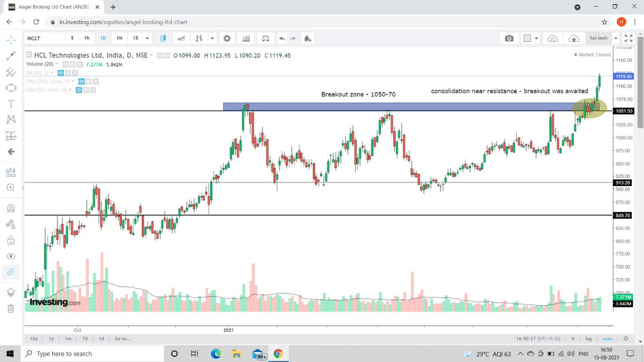Switch to area chart style
Image resolution: width=644 pixels, height=362 pixels.
(181, 39)
